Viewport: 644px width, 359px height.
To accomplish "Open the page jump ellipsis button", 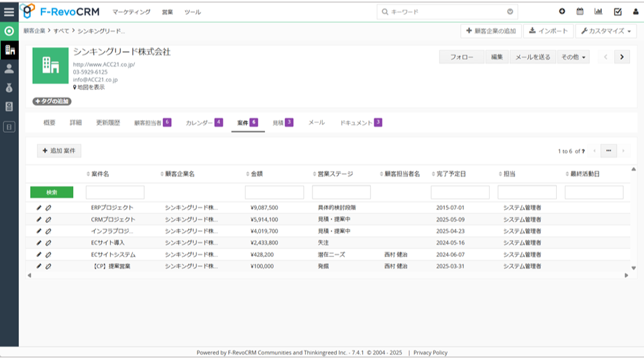I will click(608, 151).
